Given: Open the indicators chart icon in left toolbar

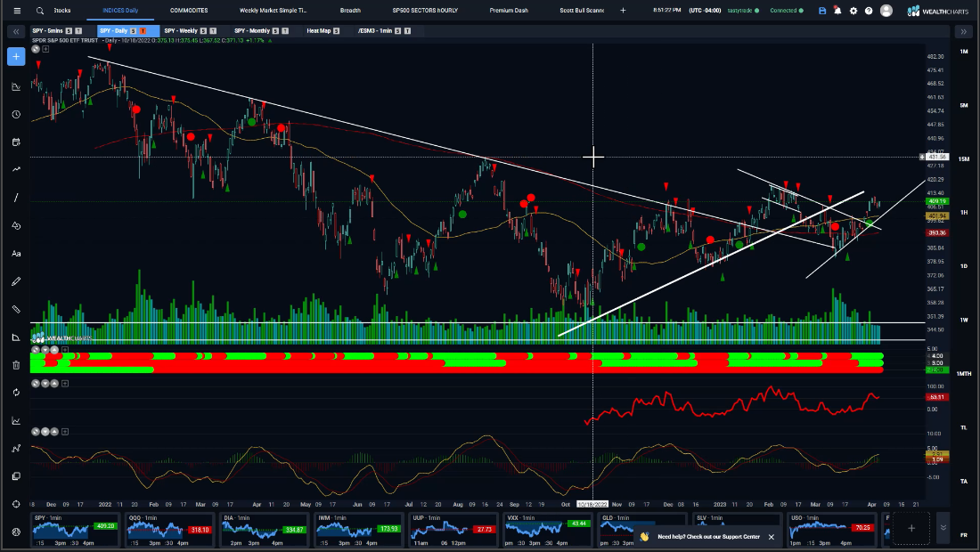Looking at the screenshot, I should click(x=16, y=420).
